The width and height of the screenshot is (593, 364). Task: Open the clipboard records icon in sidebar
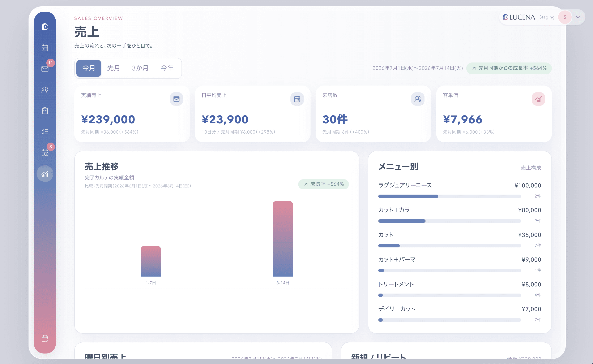[45, 110]
